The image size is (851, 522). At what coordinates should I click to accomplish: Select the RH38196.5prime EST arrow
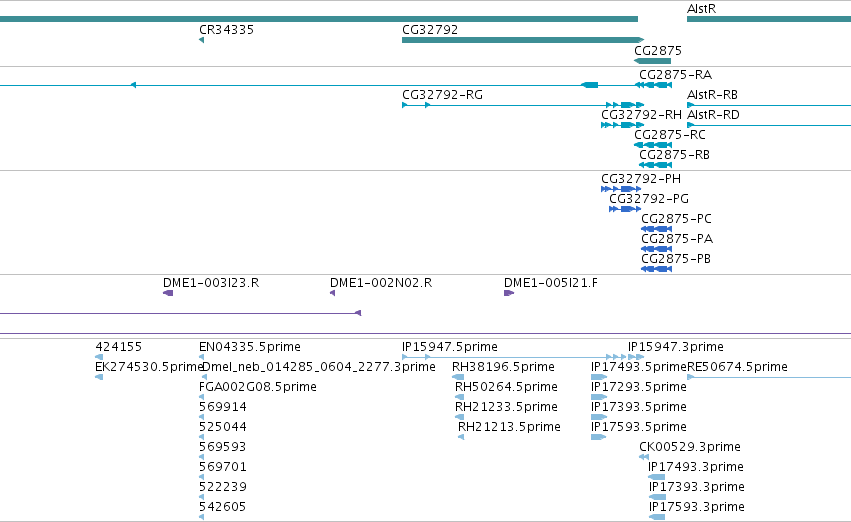click(458, 377)
